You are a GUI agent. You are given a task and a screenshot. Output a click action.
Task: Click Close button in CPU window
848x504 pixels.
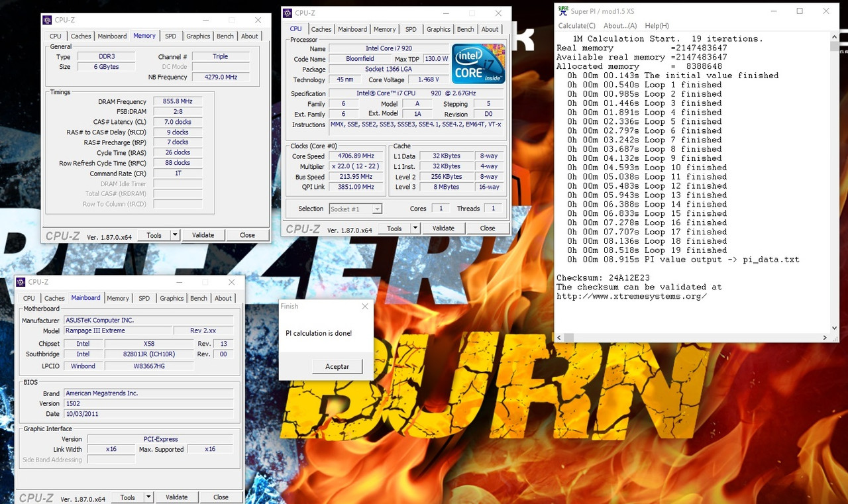click(488, 228)
